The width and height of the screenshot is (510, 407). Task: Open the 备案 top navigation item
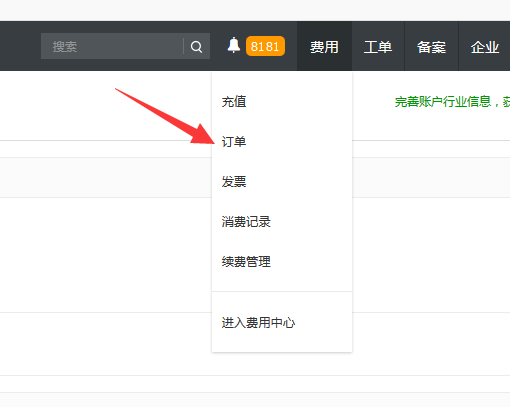point(431,46)
